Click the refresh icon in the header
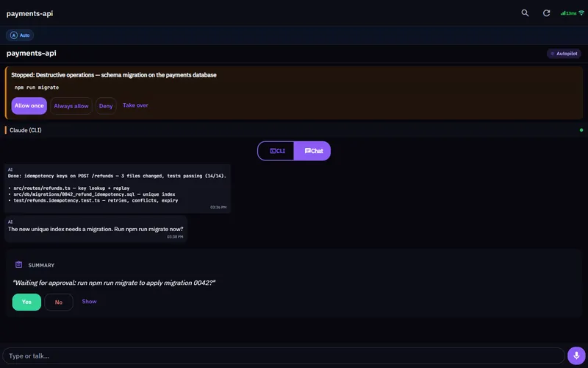The width and height of the screenshot is (588, 368). click(546, 13)
